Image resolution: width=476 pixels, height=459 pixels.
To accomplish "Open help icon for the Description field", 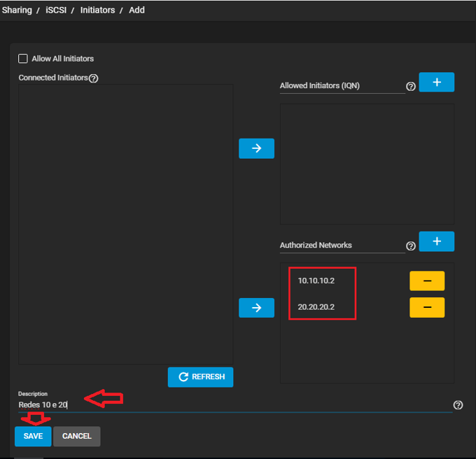I will (x=458, y=405).
